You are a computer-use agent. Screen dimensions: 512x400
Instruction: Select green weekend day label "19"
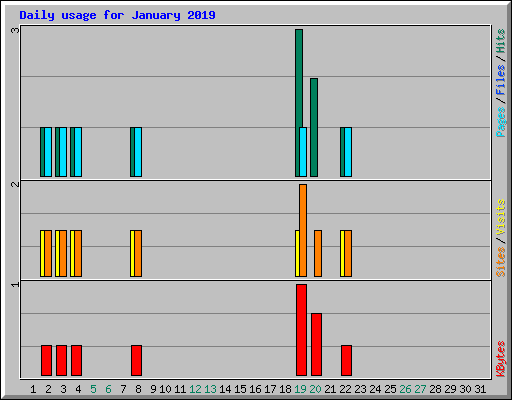coord(300,389)
